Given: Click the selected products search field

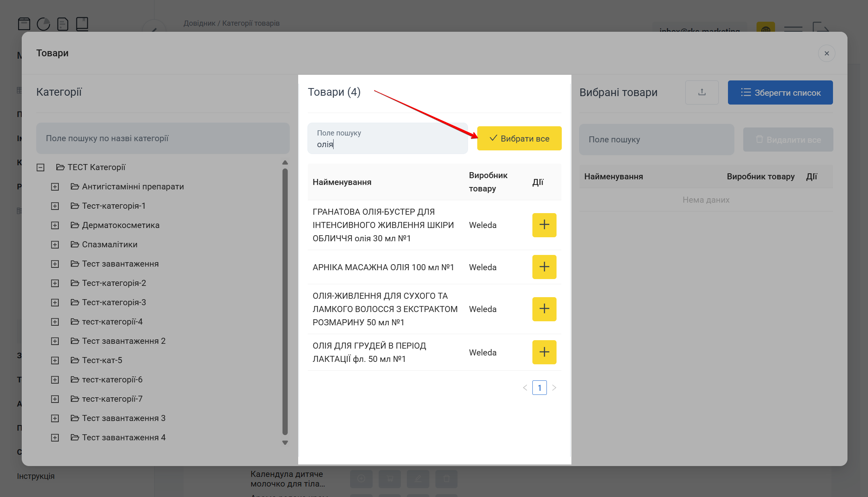Looking at the screenshot, I should point(656,140).
